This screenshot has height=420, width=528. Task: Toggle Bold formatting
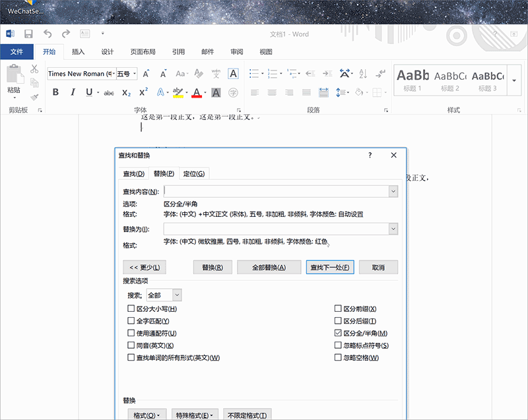pos(56,92)
